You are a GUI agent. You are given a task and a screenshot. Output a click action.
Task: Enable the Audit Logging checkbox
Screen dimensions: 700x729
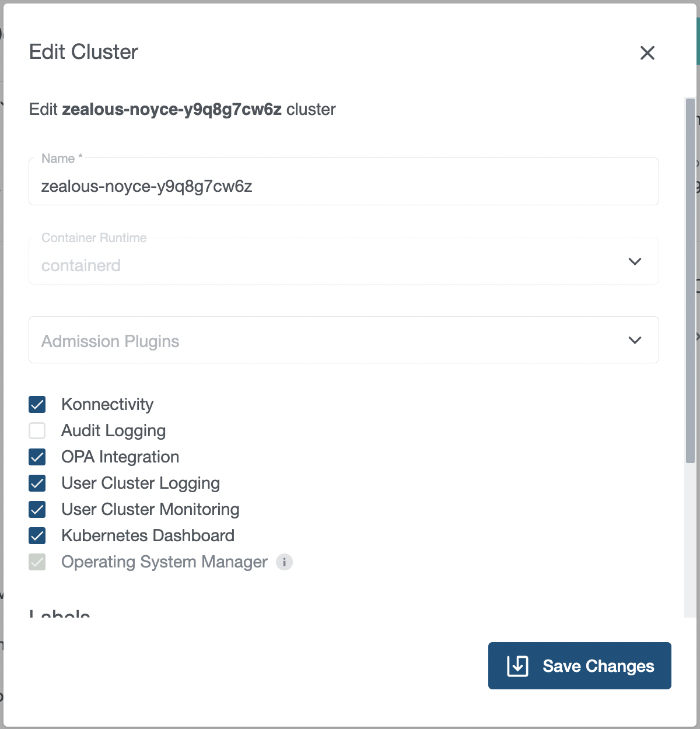(37, 430)
